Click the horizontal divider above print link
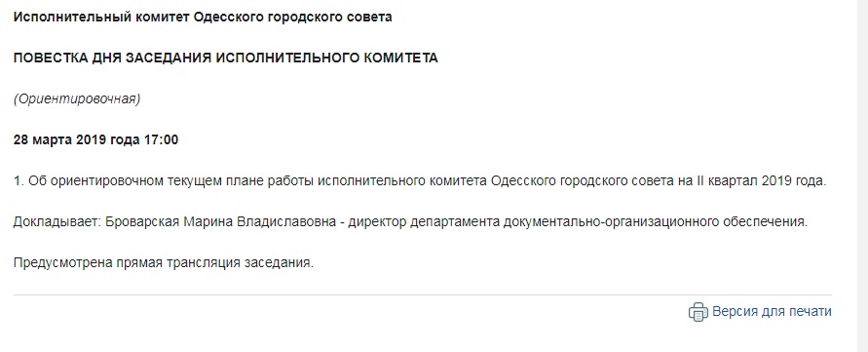 point(423,294)
